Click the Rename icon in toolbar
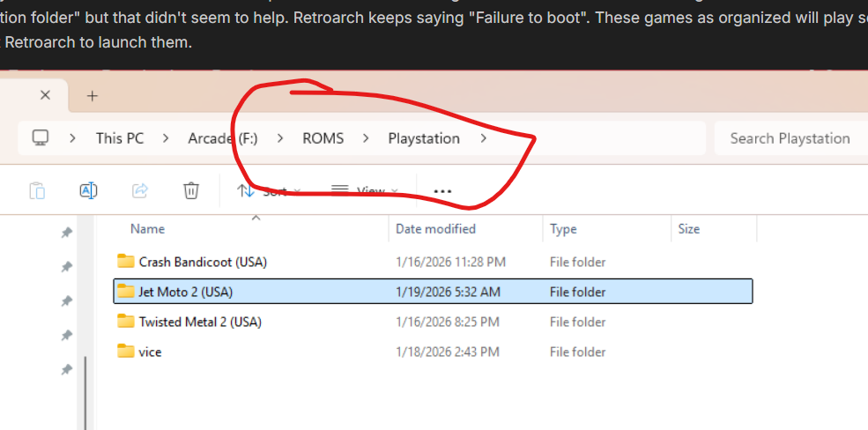Viewport: 868px width, 430px height. [x=88, y=190]
